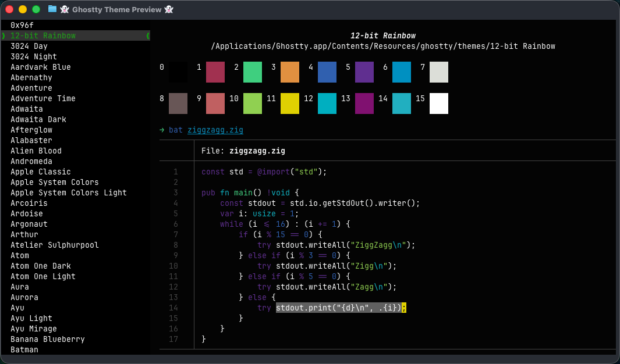Click the pub fn main() line
The width and height of the screenshot is (620, 364).
point(250,192)
